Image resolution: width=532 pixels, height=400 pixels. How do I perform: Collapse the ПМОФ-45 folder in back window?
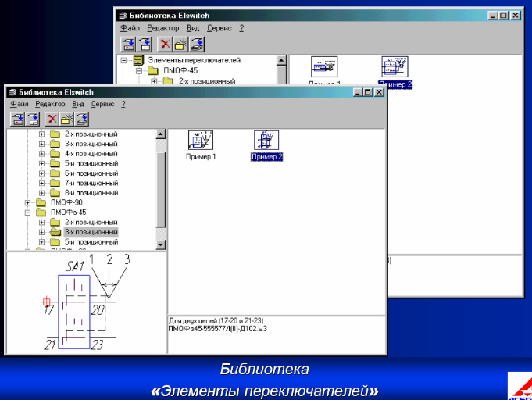(139, 71)
